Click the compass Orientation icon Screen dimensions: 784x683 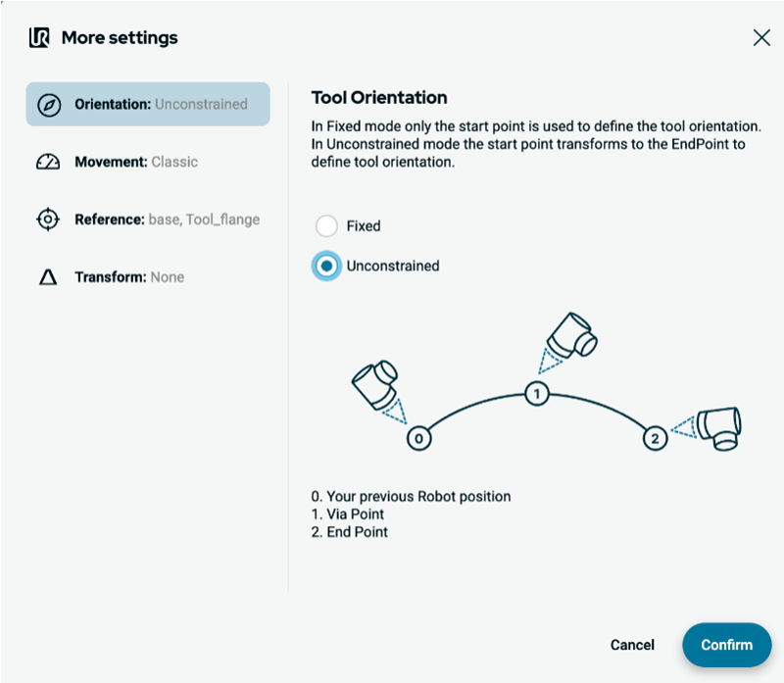pos(48,105)
